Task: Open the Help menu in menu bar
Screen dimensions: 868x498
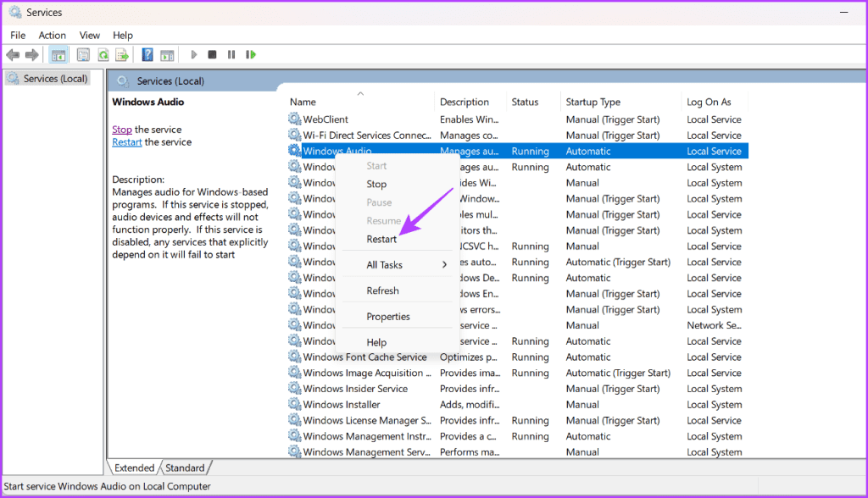Action: pyautogui.click(x=122, y=36)
